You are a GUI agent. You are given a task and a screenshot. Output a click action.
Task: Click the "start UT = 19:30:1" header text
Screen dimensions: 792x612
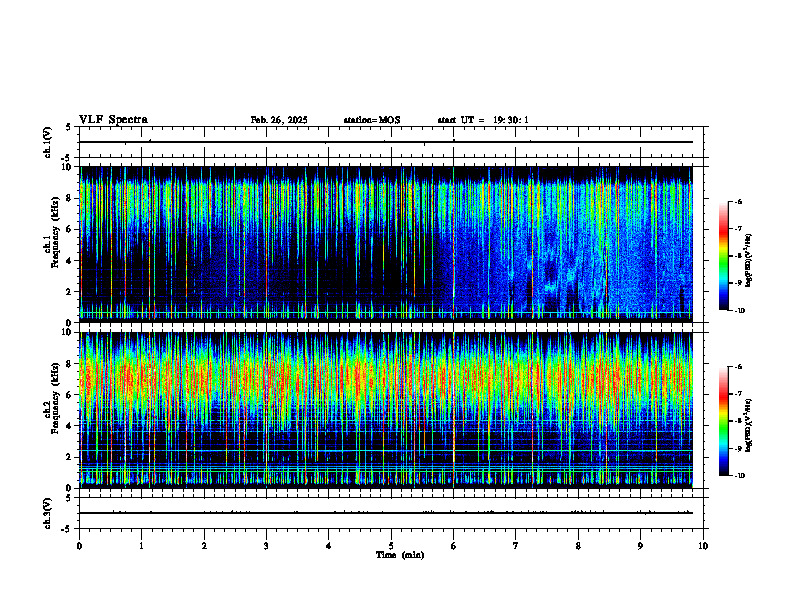483,120
